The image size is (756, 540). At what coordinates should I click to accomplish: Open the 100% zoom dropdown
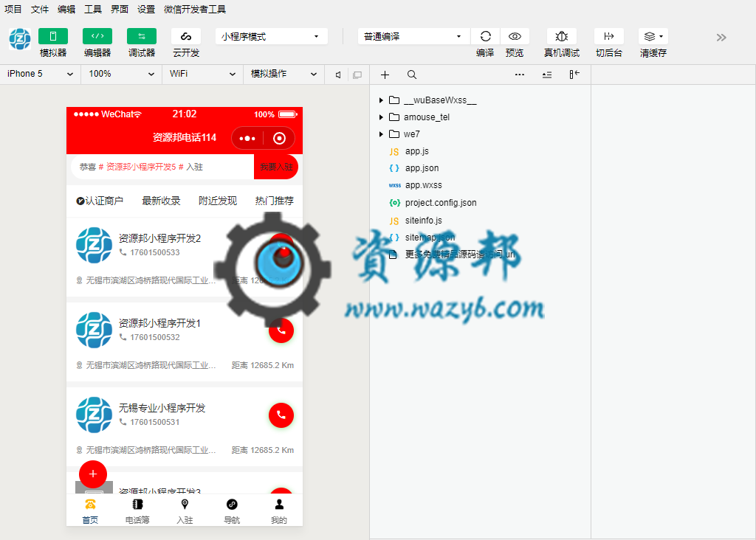pos(122,74)
